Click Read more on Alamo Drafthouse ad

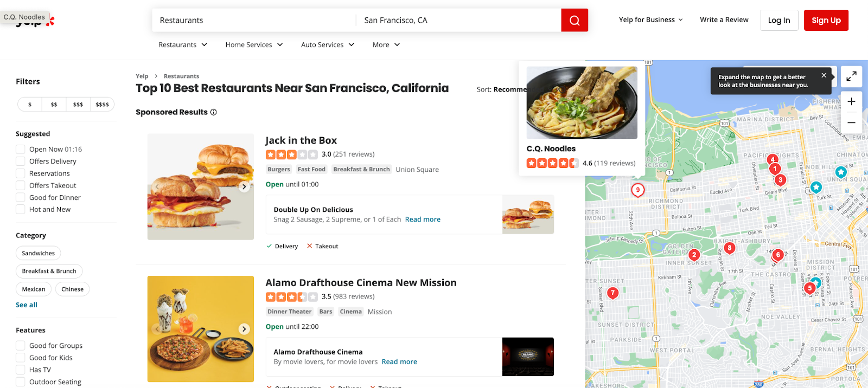[x=399, y=362]
